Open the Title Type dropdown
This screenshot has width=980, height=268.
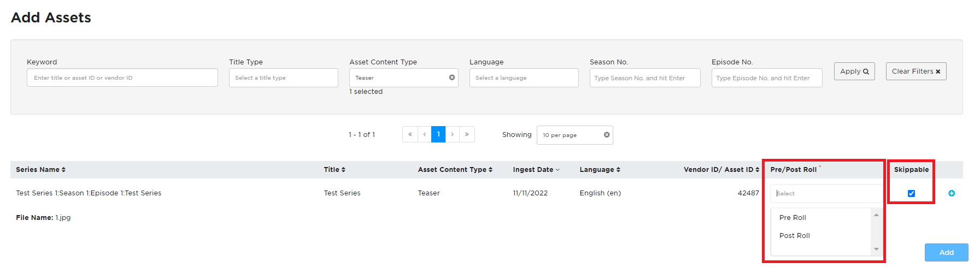coord(284,78)
